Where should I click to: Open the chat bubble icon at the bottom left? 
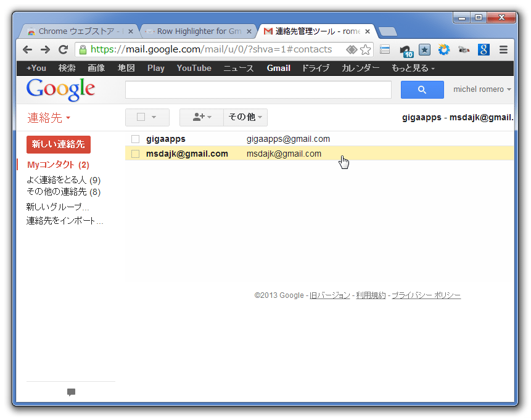pyautogui.click(x=71, y=392)
